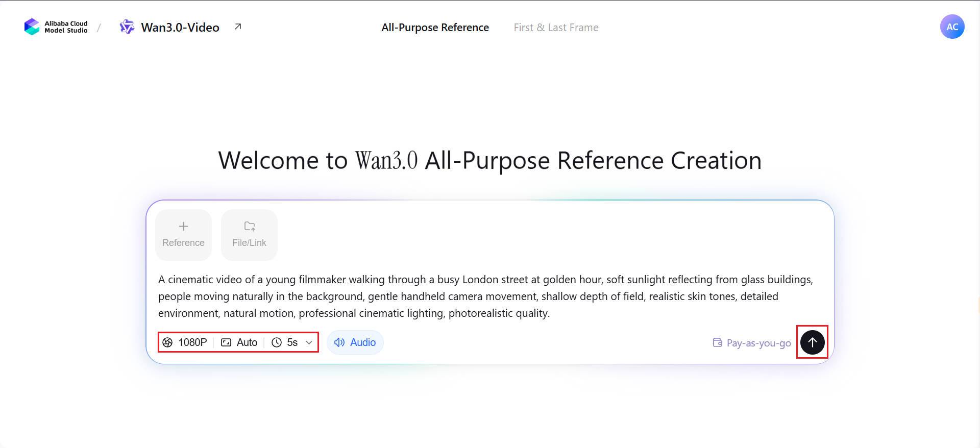Switch to All-Purpose Reference tab

[x=435, y=28]
